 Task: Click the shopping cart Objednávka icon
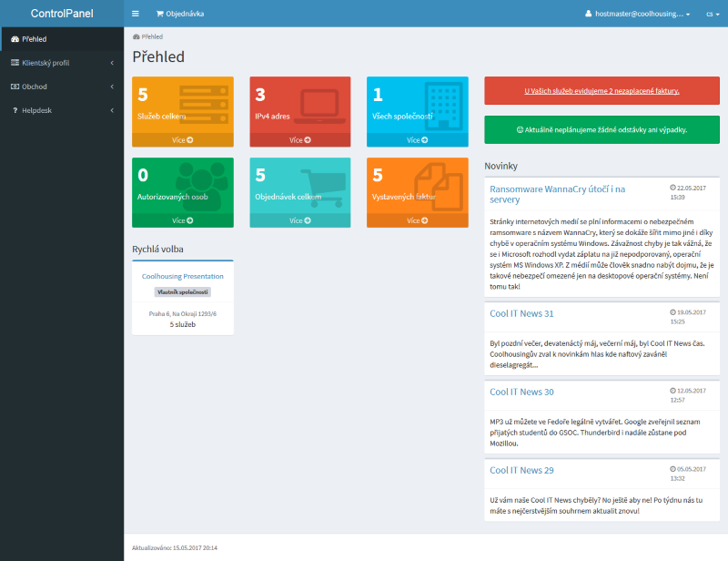coord(160,14)
